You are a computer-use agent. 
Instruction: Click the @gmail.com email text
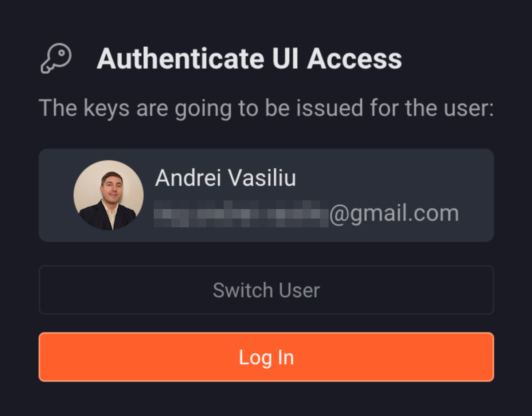coord(394,213)
